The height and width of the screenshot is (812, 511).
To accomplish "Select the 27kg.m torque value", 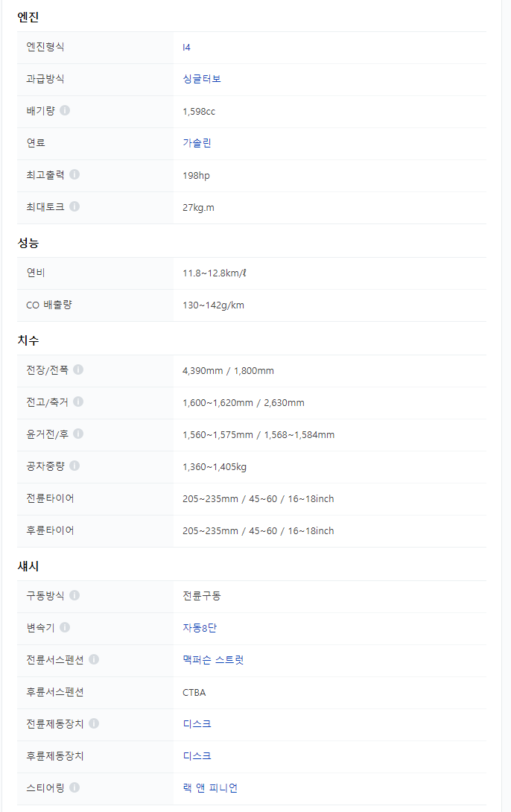I will pos(198,208).
